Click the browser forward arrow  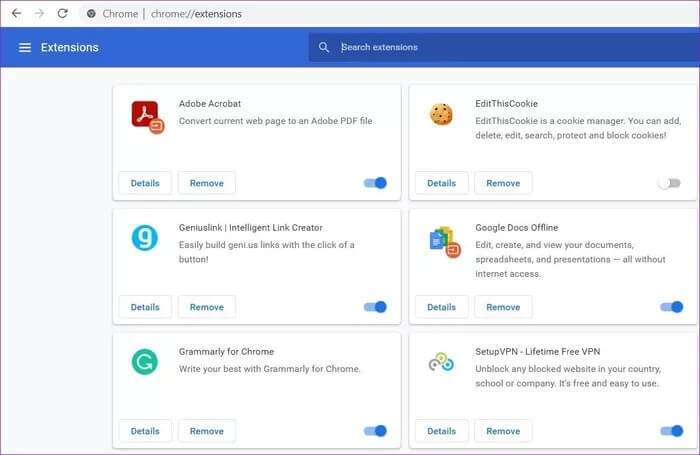(39, 13)
